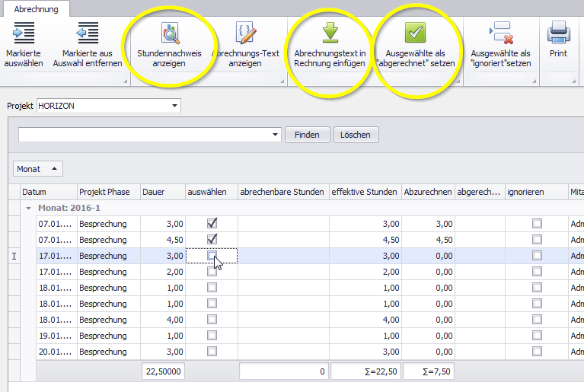Click the Projekt Phase column header
This screenshot has height=392, width=584.
pyautogui.click(x=109, y=193)
